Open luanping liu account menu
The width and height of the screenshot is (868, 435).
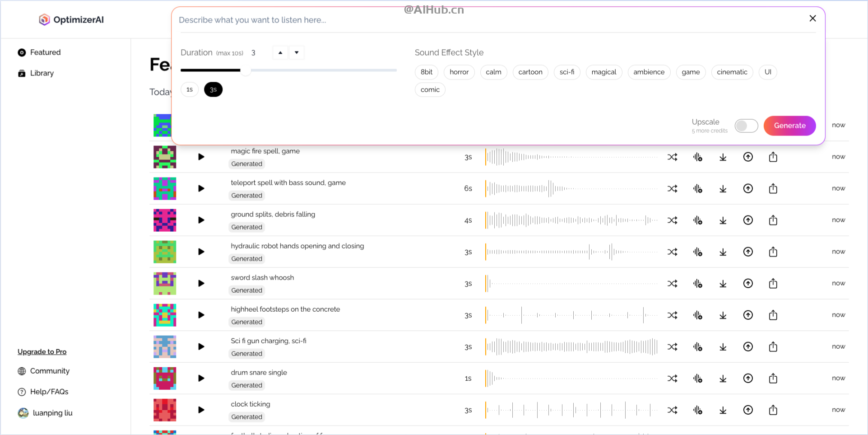coord(45,413)
